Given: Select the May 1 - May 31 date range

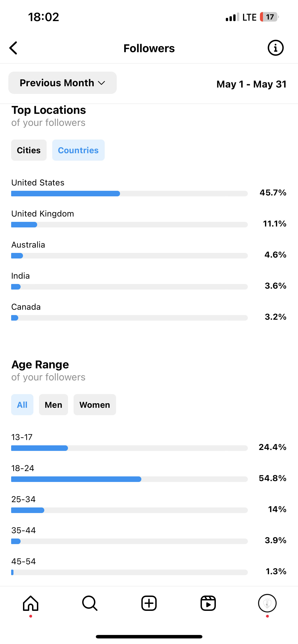Looking at the screenshot, I should coord(251,84).
